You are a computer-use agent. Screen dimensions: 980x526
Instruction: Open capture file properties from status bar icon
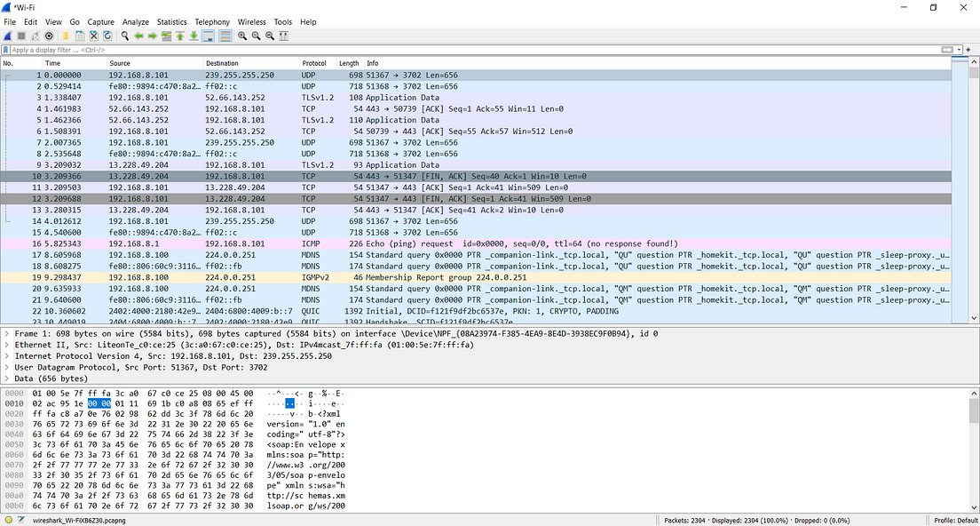[20, 520]
